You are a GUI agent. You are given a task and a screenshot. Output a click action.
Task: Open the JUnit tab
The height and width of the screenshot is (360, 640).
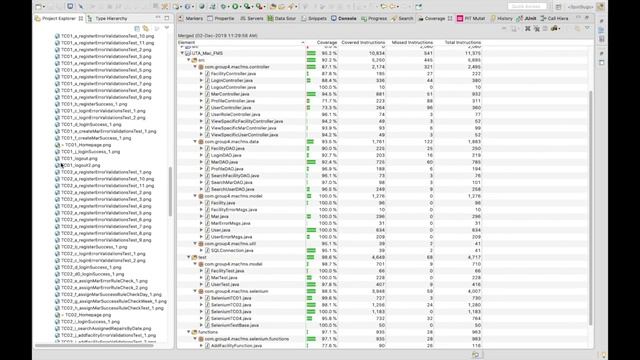tap(526, 18)
